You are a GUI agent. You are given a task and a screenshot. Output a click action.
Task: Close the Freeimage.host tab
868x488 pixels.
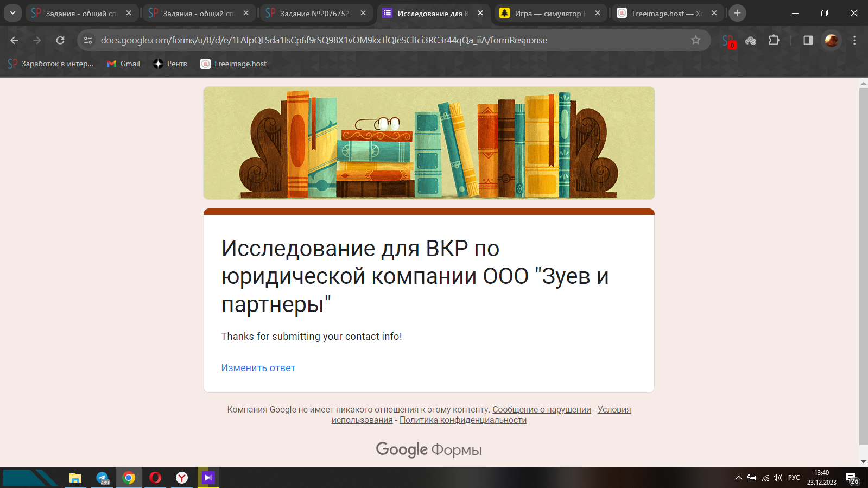(714, 13)
